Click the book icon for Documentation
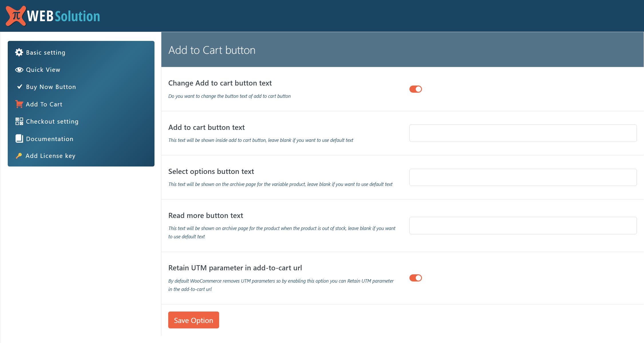The image size is (644, 343). pyautogui.click(x=19, y=138)
